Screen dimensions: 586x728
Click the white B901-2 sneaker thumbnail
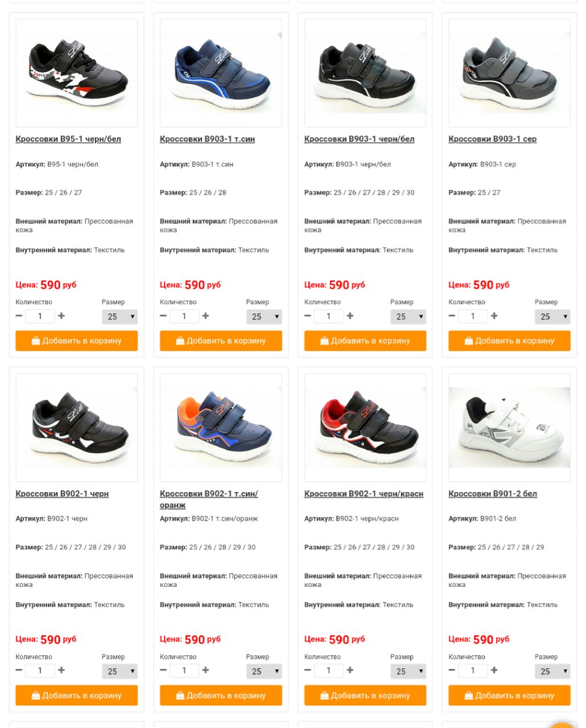(509, 427)
